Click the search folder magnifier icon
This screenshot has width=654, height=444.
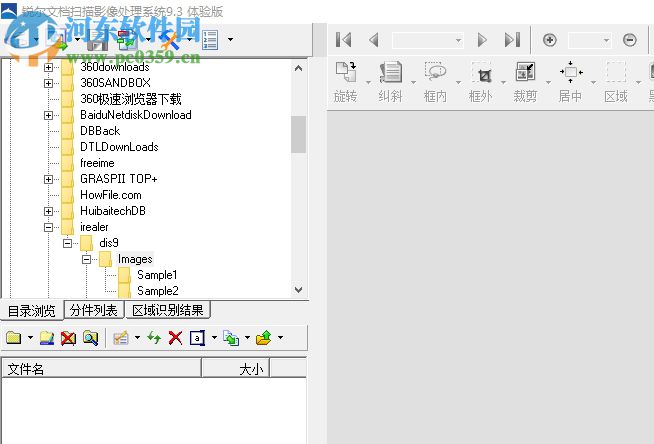[x=91, y=338]
